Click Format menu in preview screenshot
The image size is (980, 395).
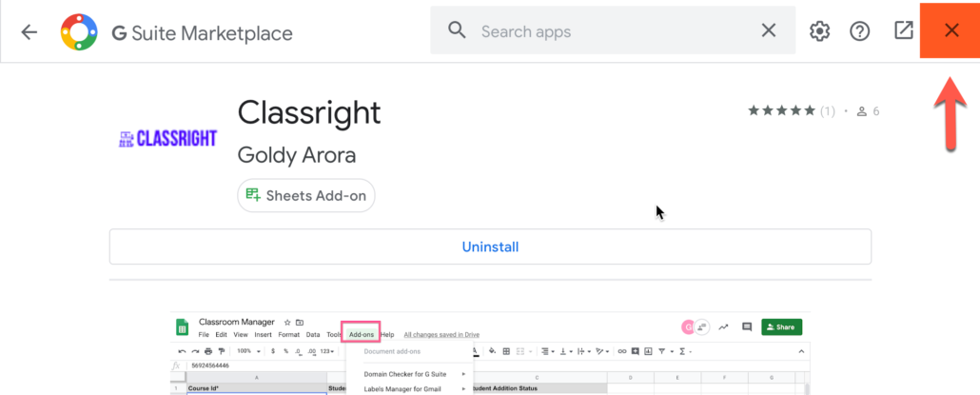[288, 334]
